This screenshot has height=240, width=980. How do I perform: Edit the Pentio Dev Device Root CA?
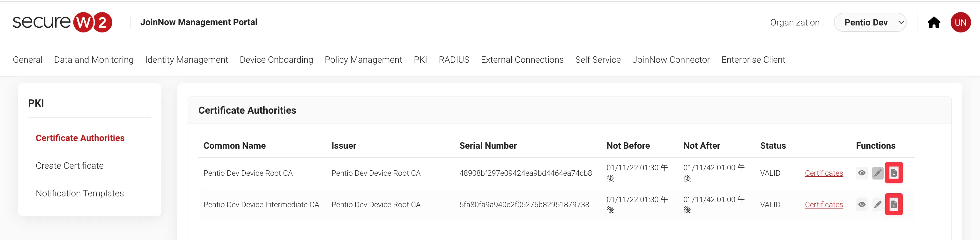point(878,173)
